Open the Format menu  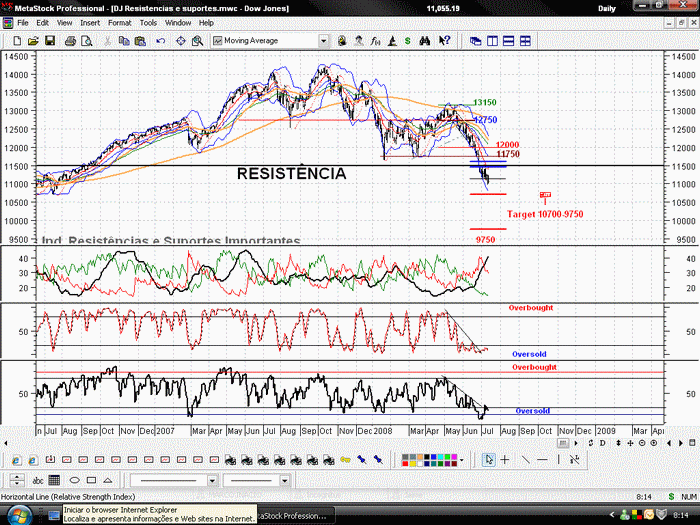tap(120, 23)
